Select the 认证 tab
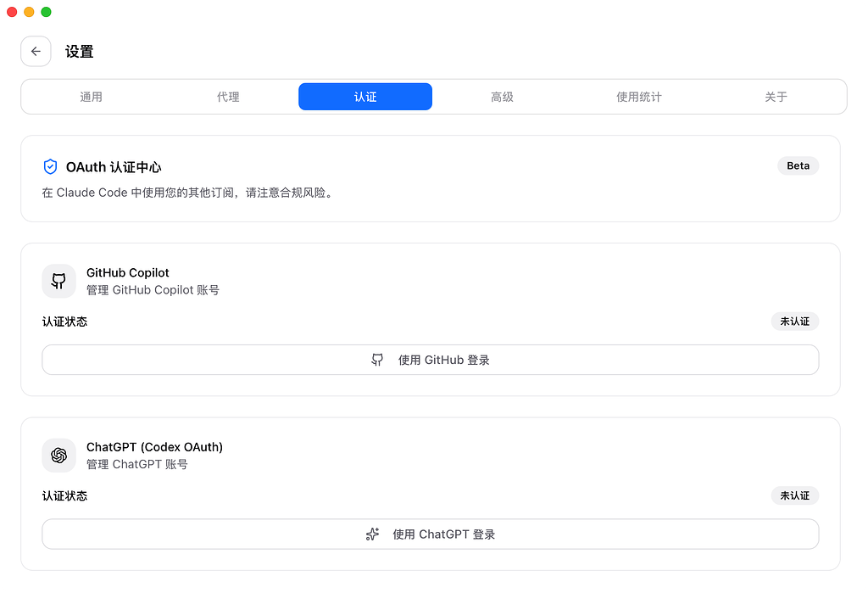The image size is (868, 593). point(365,97)
